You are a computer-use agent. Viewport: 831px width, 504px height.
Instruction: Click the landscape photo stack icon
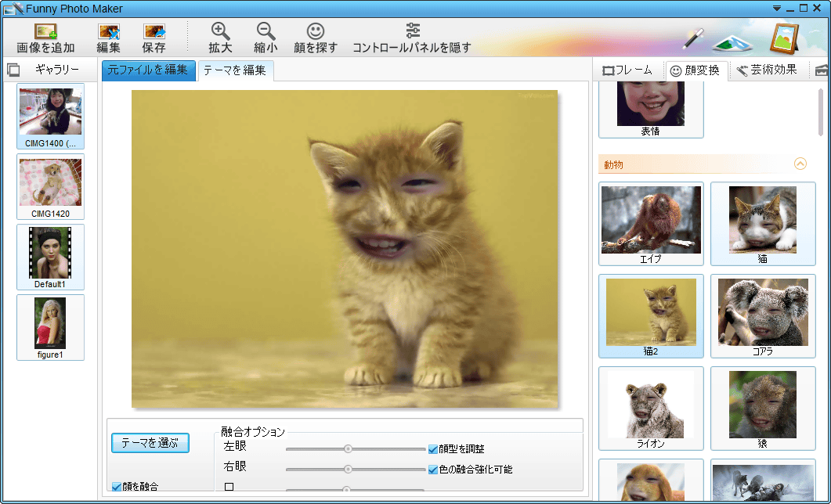(732, 42)
